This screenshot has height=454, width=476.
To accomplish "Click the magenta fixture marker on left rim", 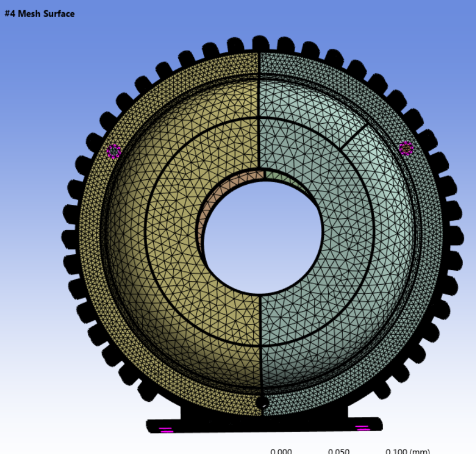I will tap(114, 150).
